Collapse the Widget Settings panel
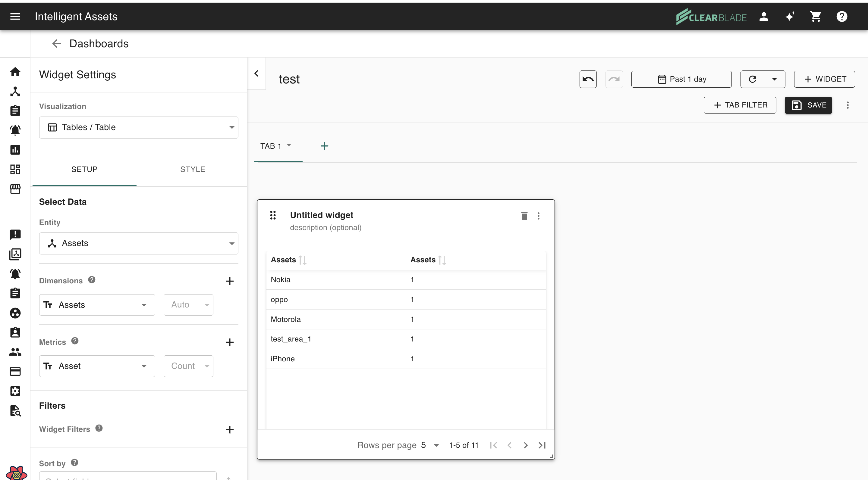The width and height of the screenshot is (868, 480). pyautogui.click(x=256, y=73)
